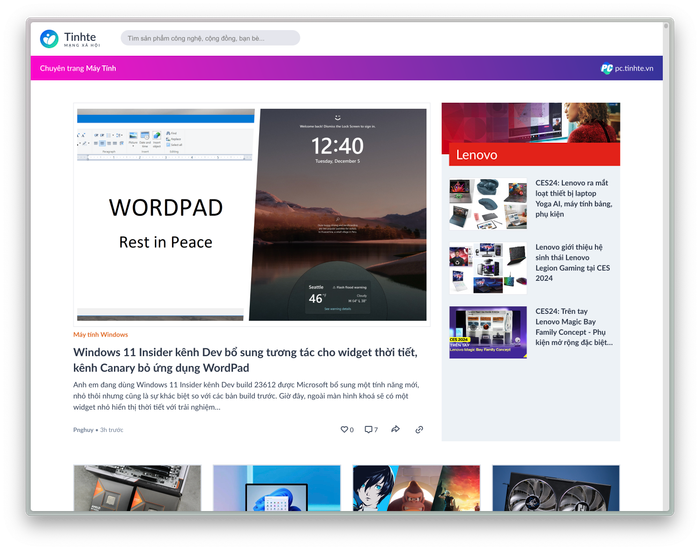700x550 pixels.
Task: Open the game characters collage thumbnail
Action: [x=417, y=488]
